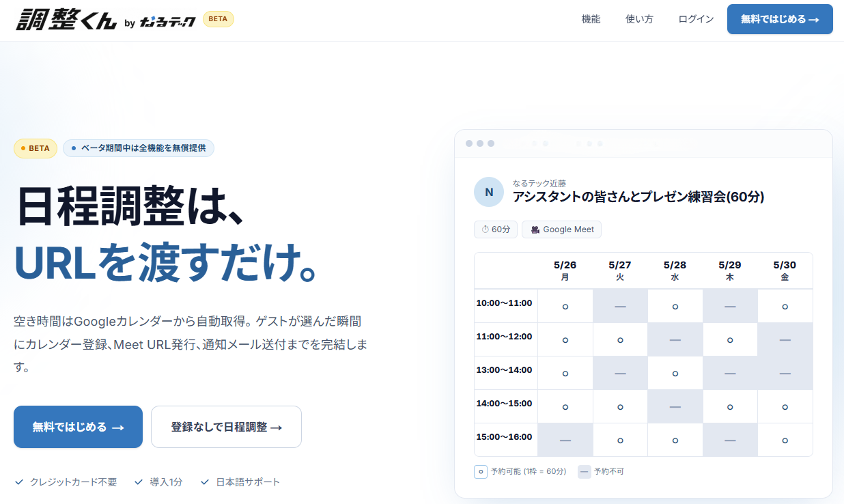Go to the ログイン link

696,19
